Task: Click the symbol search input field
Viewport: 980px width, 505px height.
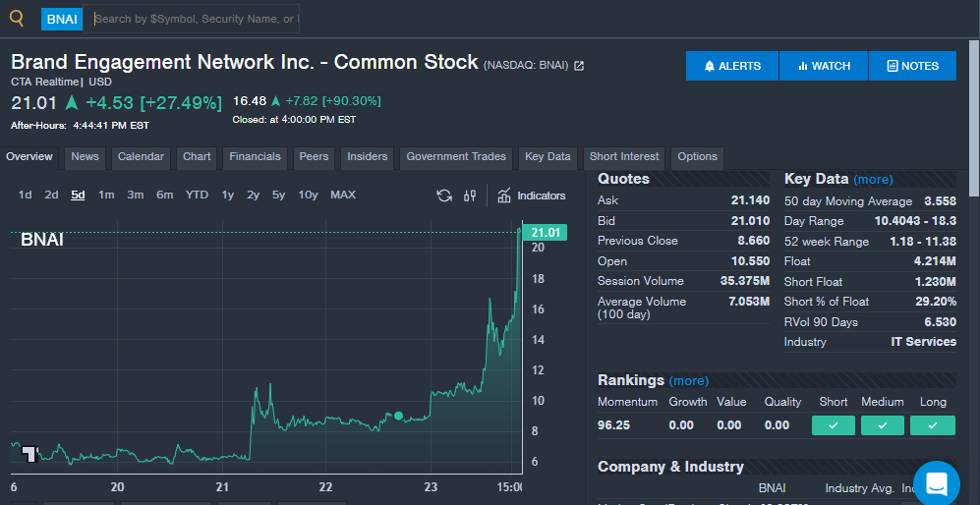Action: (195, 19)
